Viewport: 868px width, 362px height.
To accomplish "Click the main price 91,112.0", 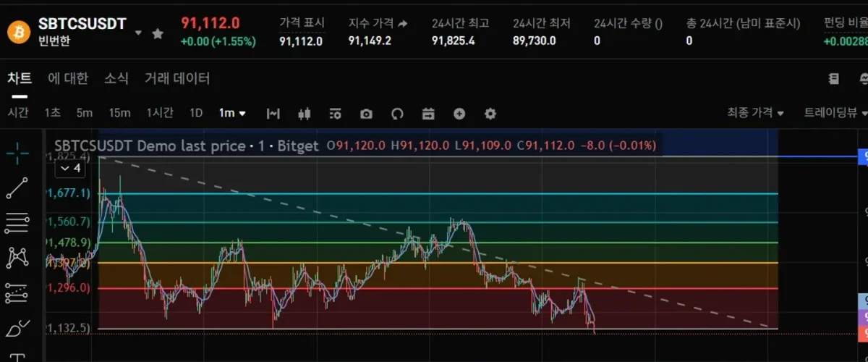I will coord(210,24).
